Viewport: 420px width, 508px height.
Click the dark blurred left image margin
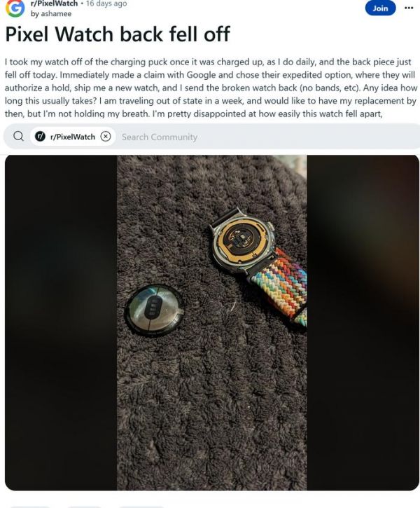coord(61,322)
